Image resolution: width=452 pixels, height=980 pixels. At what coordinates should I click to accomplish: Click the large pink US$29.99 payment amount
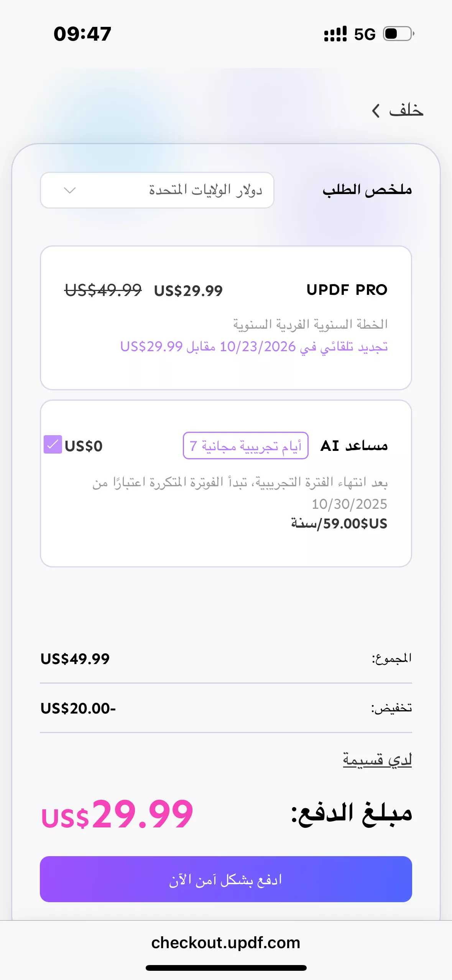[117, 814]
